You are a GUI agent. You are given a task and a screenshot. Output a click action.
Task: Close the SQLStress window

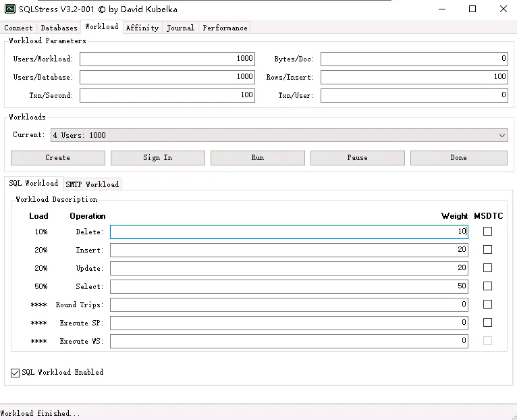503,9
